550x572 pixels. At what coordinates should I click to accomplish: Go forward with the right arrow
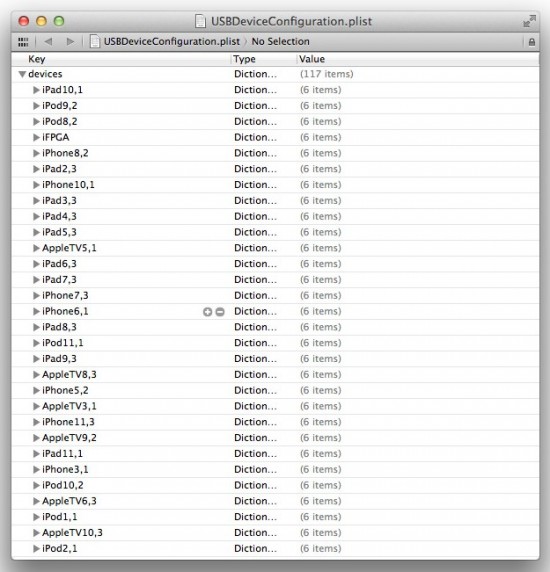[x=70, y=42]
